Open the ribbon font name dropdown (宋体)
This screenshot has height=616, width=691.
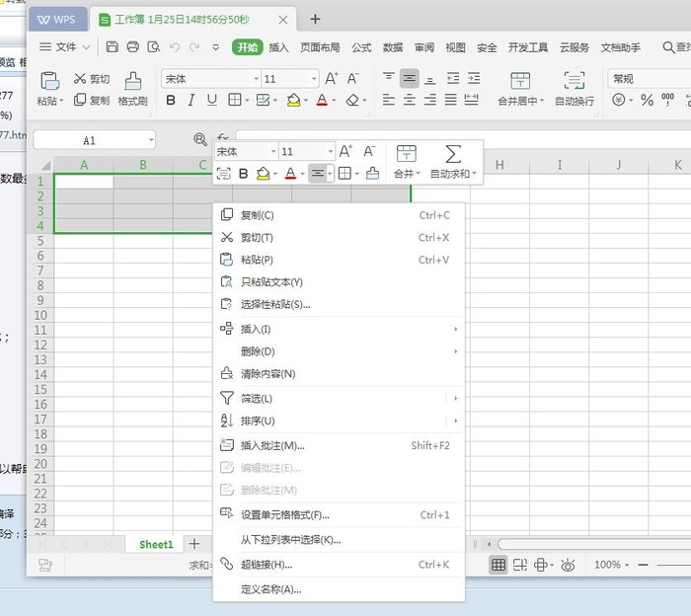tap(208, 79)
